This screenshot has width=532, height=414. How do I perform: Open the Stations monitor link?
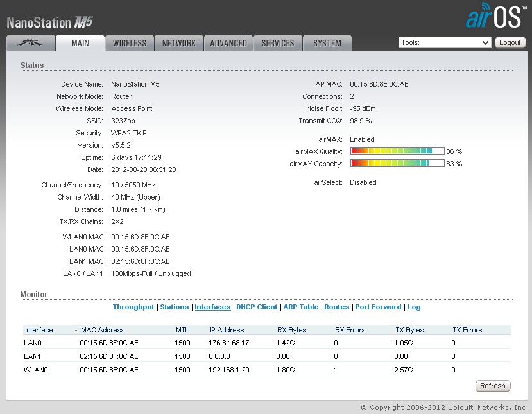click(175, 307)
